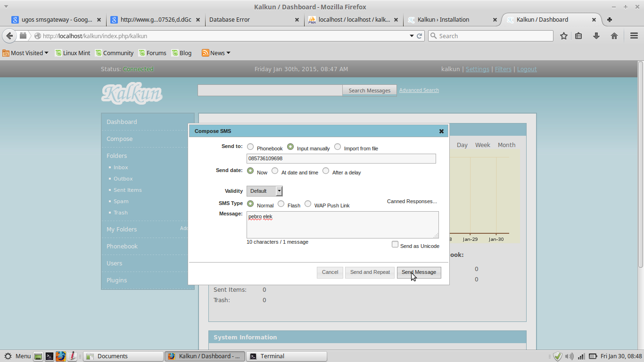644x362 pixels.
Task: Click the Kalkun logo
Action: (x=132, y=93)
